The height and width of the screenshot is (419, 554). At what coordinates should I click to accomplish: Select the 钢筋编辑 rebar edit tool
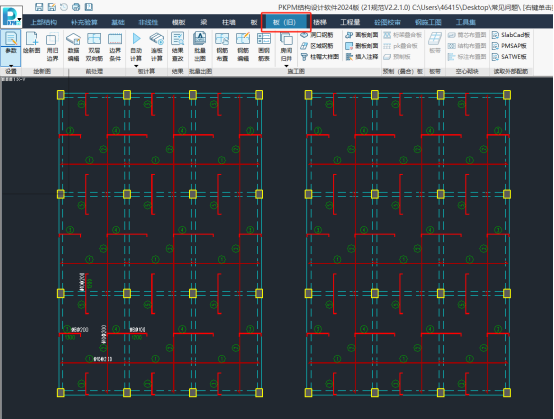click(243, 47)
